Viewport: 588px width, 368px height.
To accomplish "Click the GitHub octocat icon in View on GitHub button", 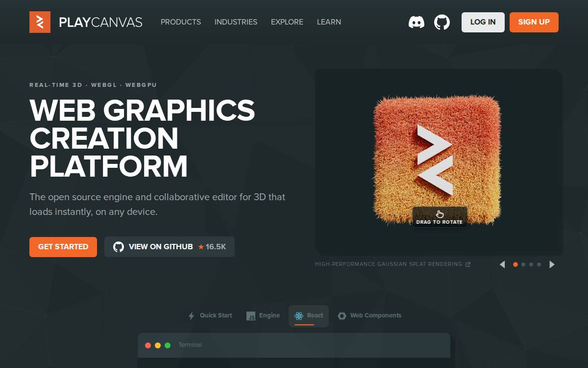I will click(119, 247).
